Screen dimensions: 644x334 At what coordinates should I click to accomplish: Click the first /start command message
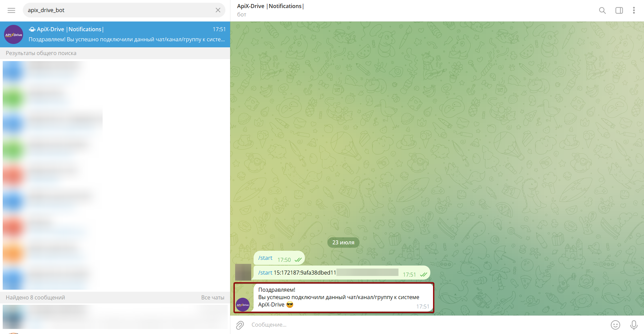279,258
